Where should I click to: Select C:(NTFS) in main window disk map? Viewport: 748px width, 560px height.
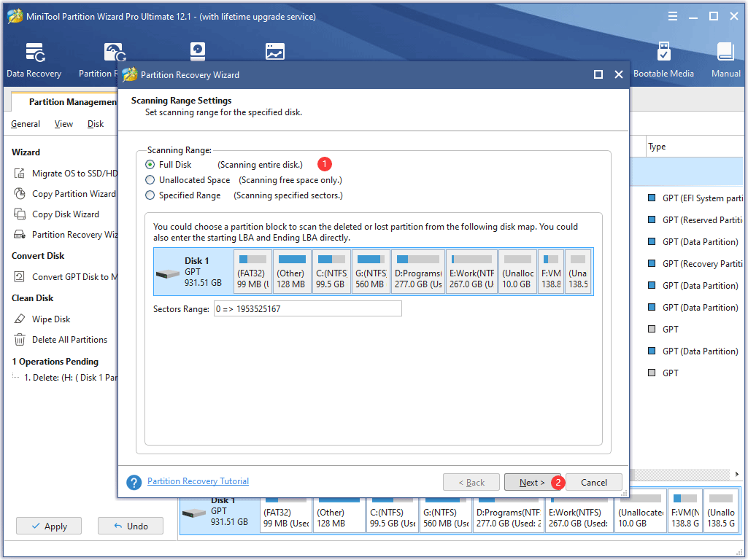393,514
